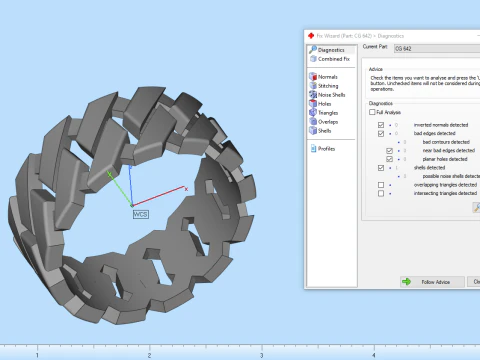Select the Shells fixing step

point(320,131)
